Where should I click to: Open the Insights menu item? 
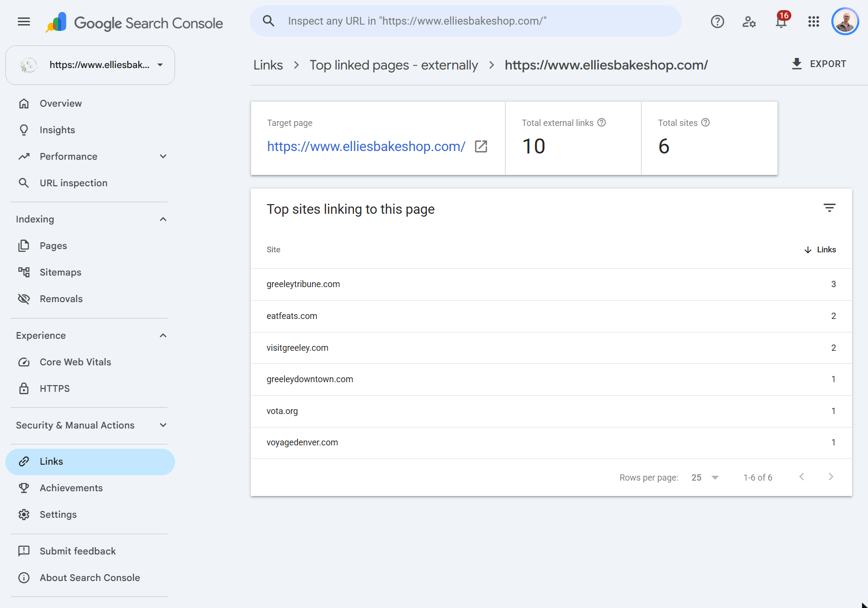(x=90, y=130)
